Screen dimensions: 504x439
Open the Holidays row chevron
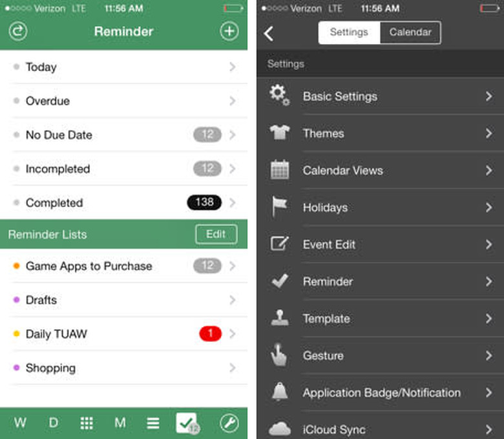489,208
